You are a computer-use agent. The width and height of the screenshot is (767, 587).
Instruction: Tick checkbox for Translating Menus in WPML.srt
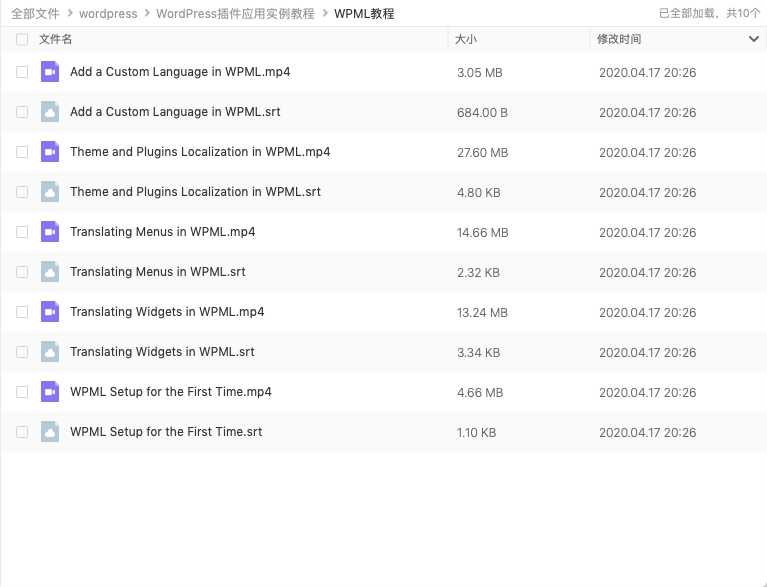[22, 272]
